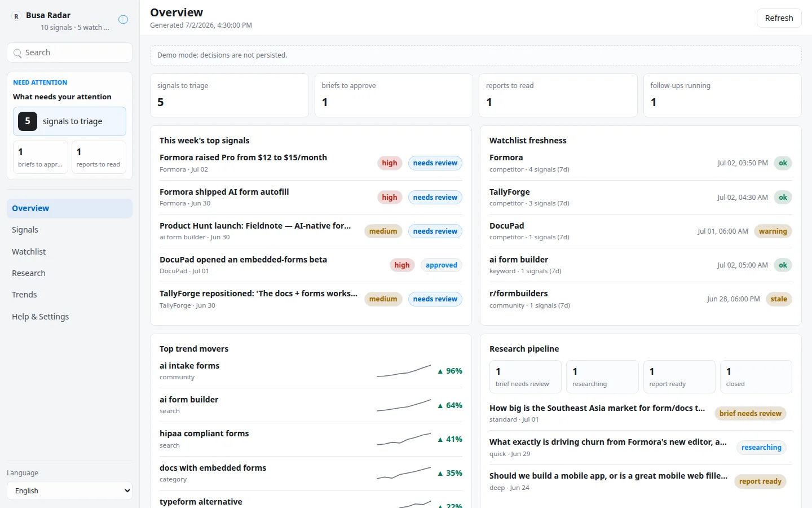Viewport: 812px width, 508px height.
Task: Open Formora in Watchlist freshness
Action: coord(641,163)
